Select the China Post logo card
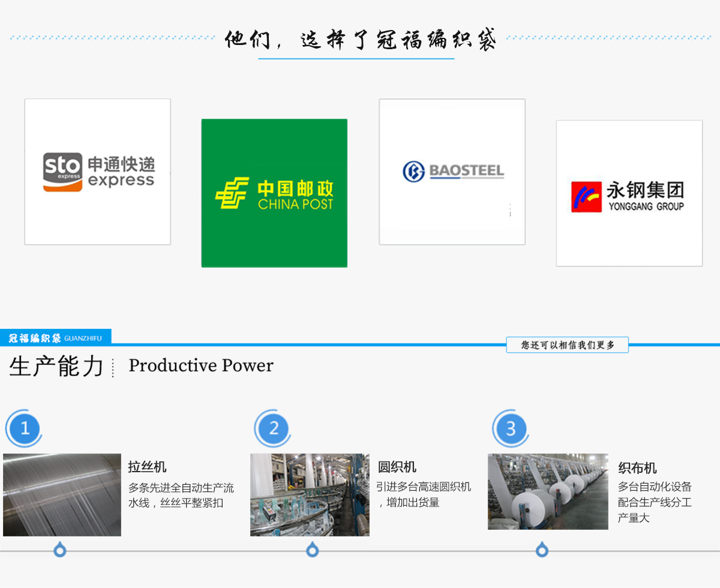This screenshot has height=588, width=720. click(274, 193)
